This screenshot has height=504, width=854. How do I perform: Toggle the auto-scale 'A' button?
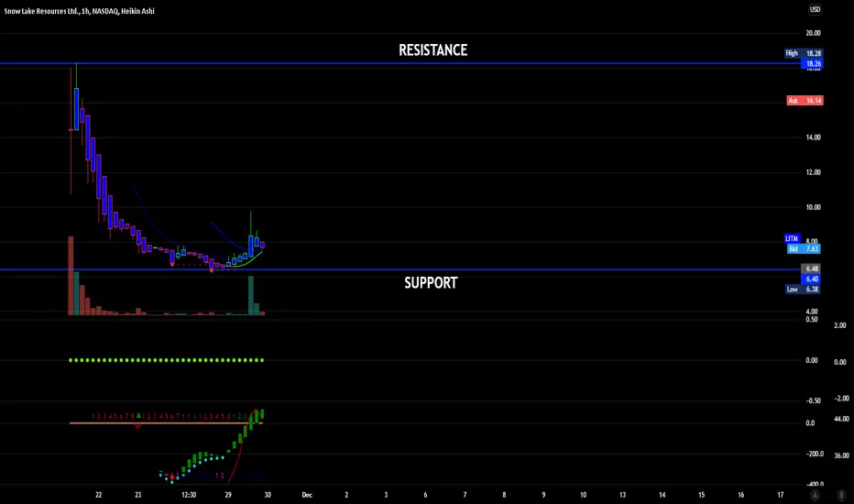[815, 495]
